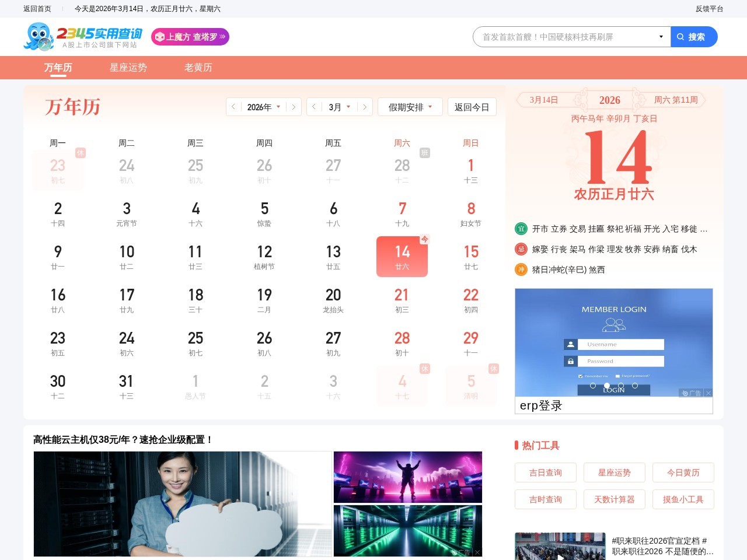Advance to next year arrow
Image resolution: width=747 pixels, height=560 pixels.
tap(294, 107)
